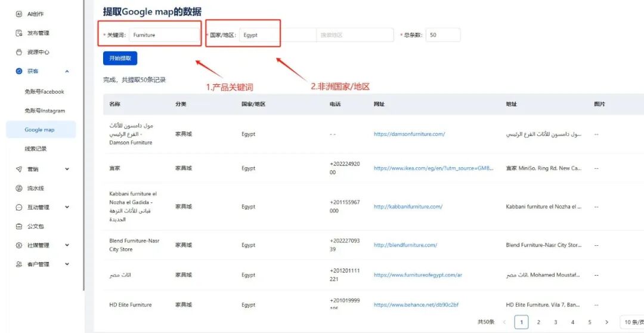The height and width of the screenshot is (333, 644).
Task: Open the 国家/地区 Egypt dropdown
Action: click(x=278, y=35)
